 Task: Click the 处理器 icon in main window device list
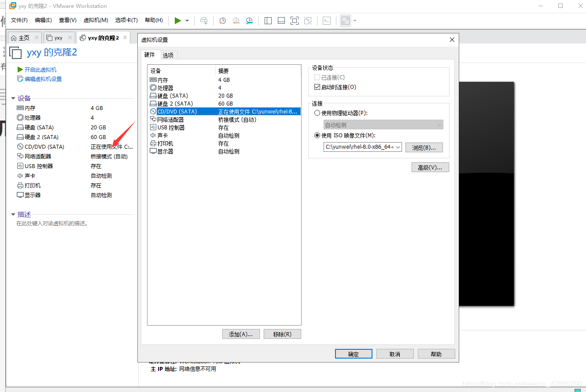pyautogui.click(x=20, y=117)
